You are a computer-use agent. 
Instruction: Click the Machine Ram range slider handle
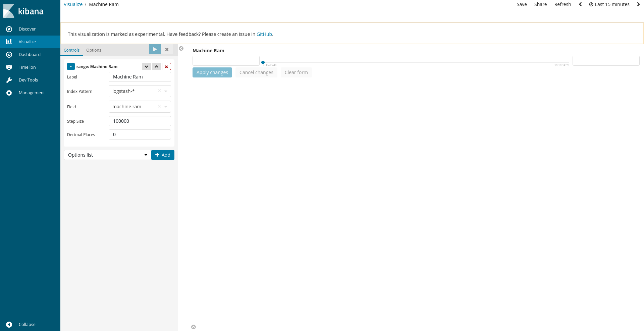[263, 62]
